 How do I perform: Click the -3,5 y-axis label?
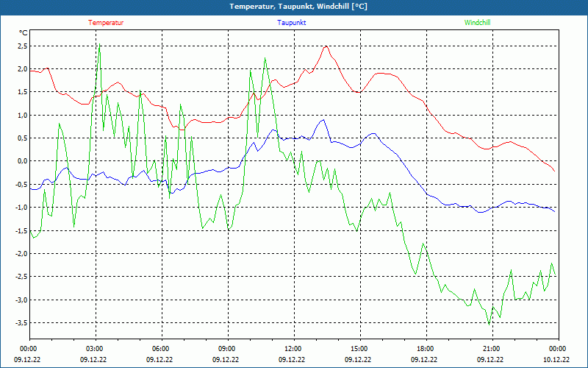[x=21, y=323]
